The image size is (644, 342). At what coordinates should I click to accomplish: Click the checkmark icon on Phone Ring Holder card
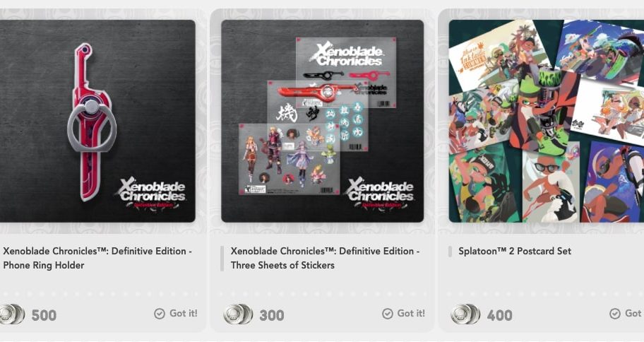pyautogui.click(x=160, y=314)
